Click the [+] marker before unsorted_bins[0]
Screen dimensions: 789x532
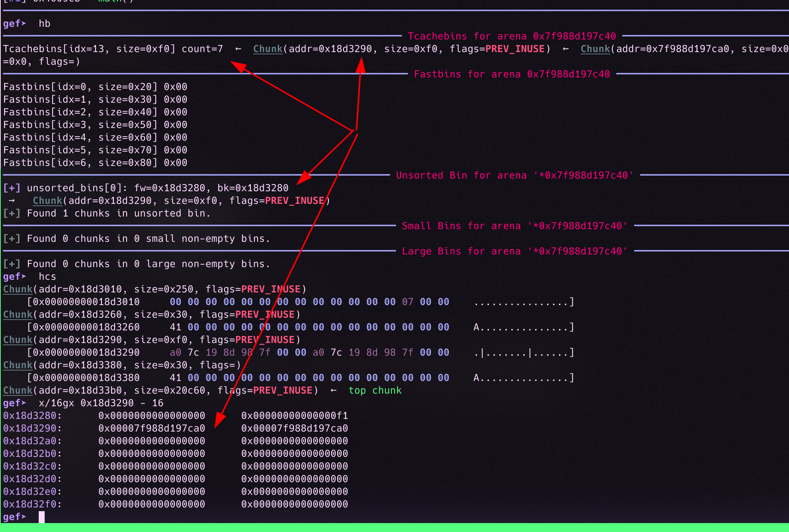click(x=12, y=188)
